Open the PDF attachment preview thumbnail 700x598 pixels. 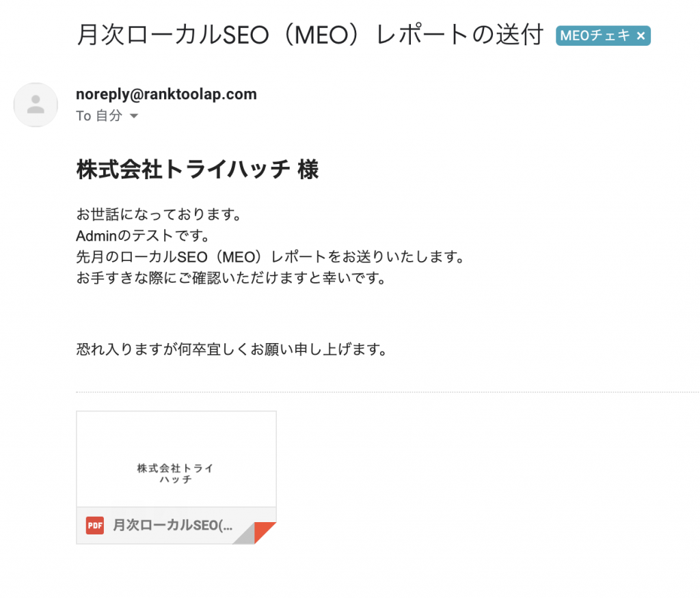[x=176, y=459]
